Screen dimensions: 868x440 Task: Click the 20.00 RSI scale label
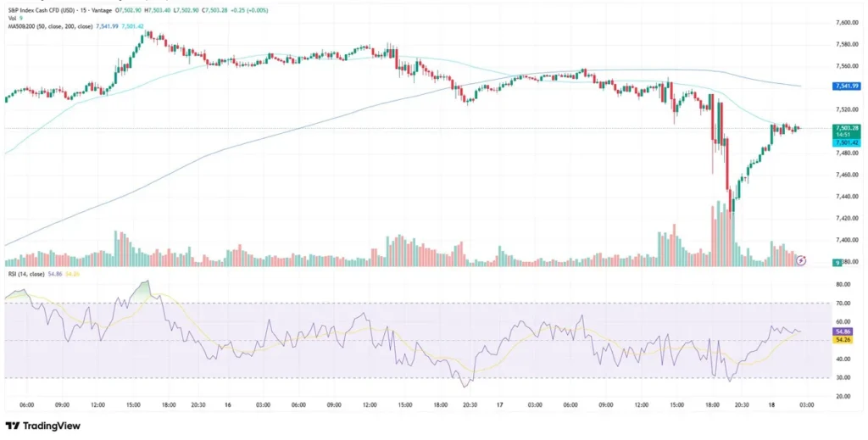[843, 396]
